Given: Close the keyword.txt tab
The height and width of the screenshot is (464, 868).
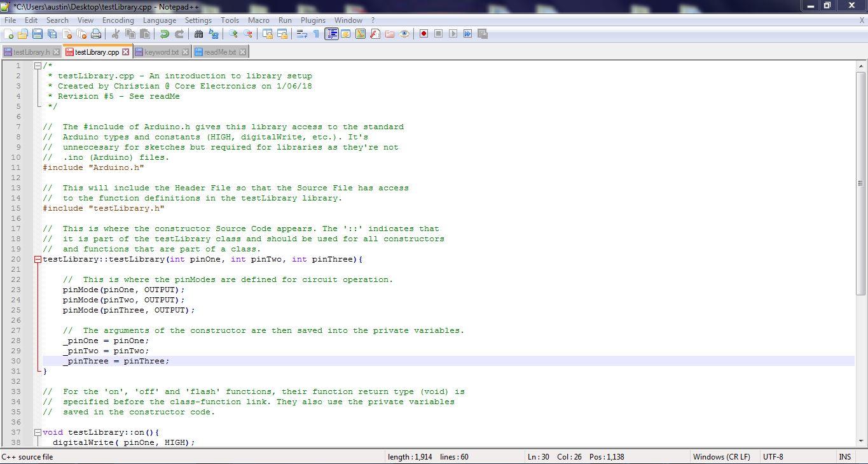Looking at the screenshot, I should [x=186, y=52].
